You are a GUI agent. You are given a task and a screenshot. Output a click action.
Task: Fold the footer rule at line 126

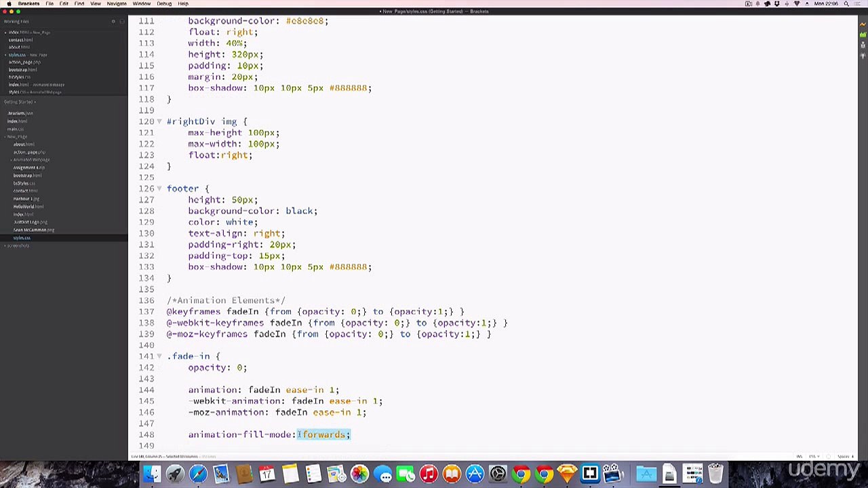(159, 189)
